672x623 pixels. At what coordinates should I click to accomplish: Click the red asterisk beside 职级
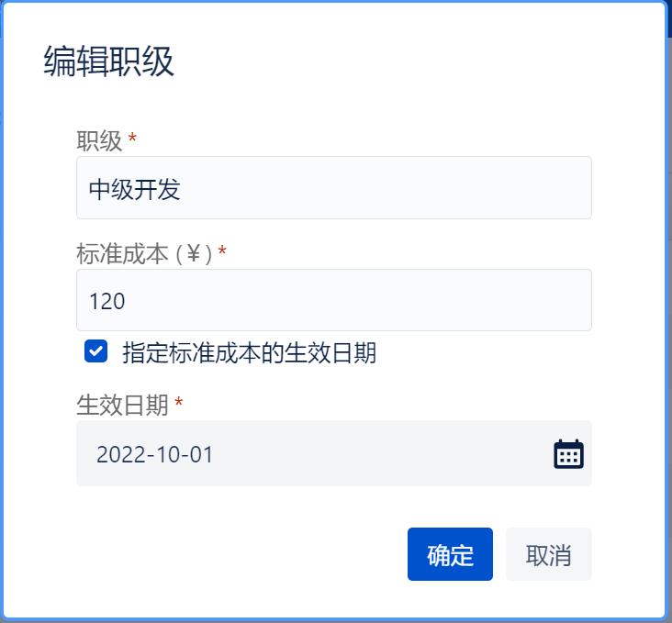(132, 139)
